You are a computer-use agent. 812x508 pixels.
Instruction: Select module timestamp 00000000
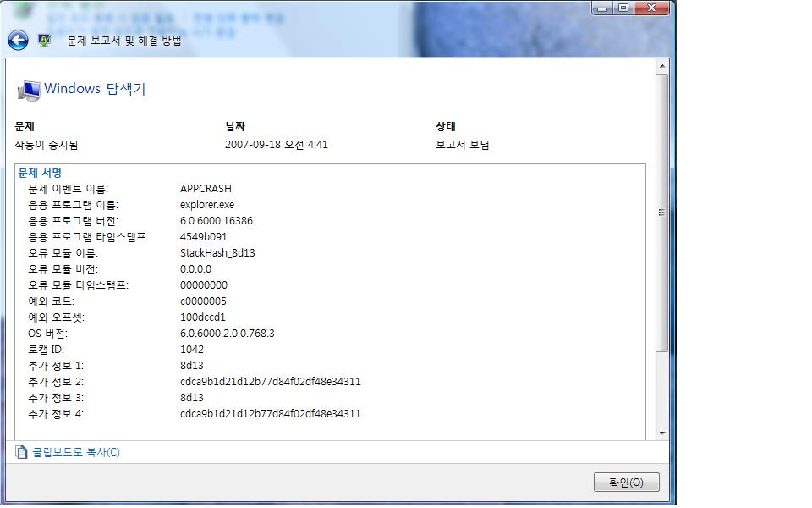tap(204, 285)
